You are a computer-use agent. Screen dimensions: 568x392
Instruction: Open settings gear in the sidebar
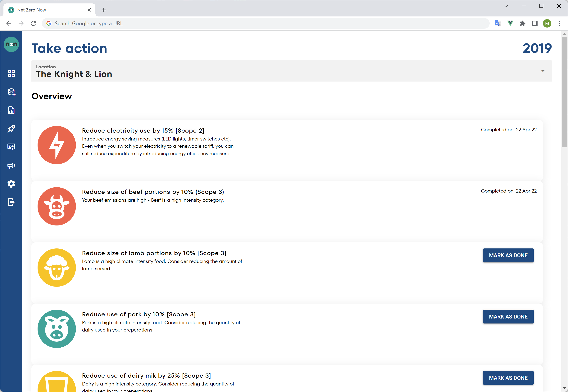coord(11,184)
